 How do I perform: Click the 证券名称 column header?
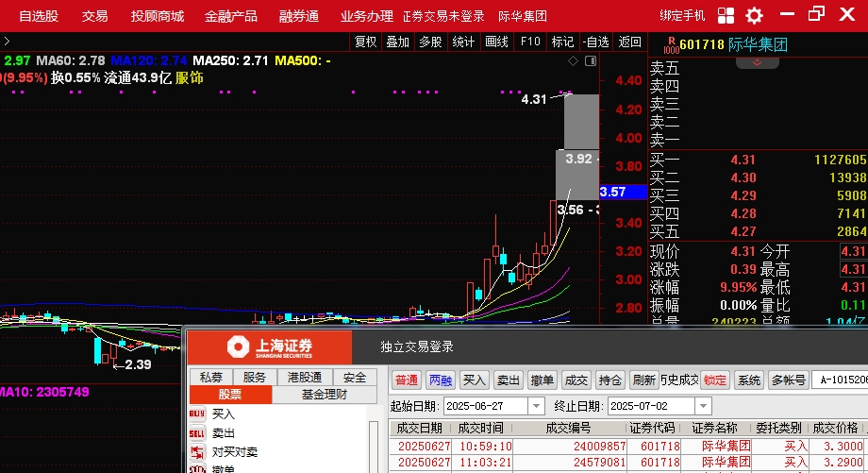(714, 428)
